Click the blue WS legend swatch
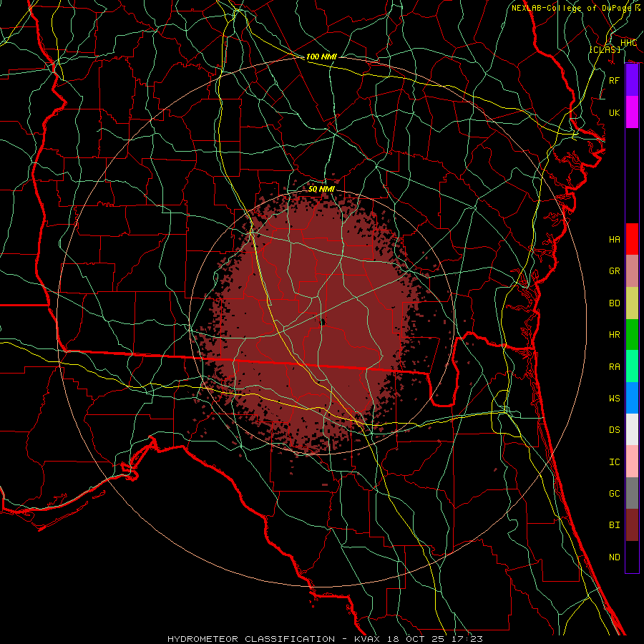The width and height of the screenshot is (644, 644). [632, 398]
